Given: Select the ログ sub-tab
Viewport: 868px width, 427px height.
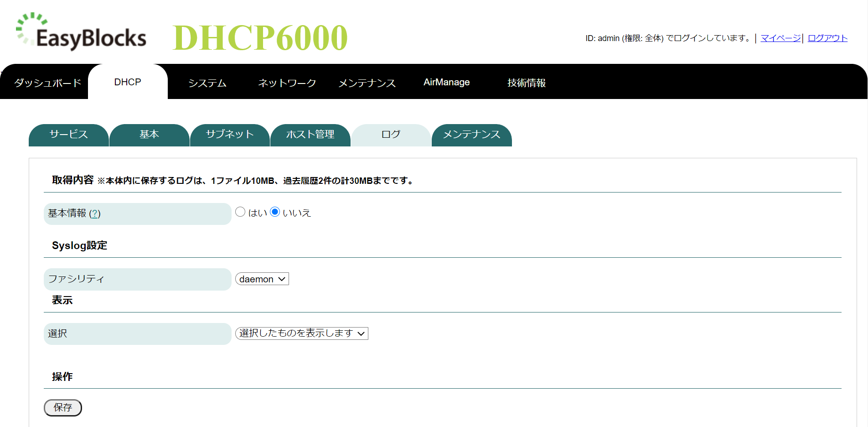Looking at the screenshot, I should coord(391,135).
